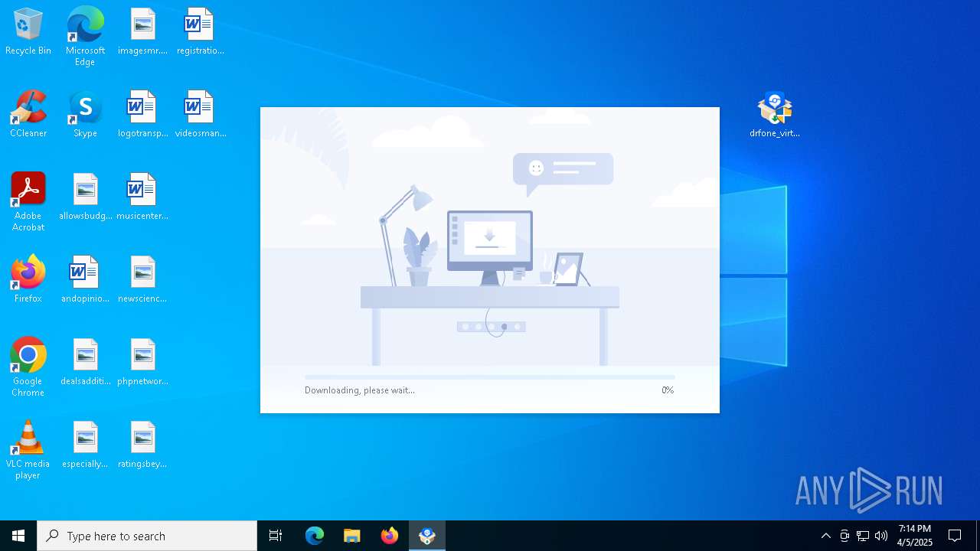
Task: Select the allowsbudg image file icon
Action: tap(85, 197)
